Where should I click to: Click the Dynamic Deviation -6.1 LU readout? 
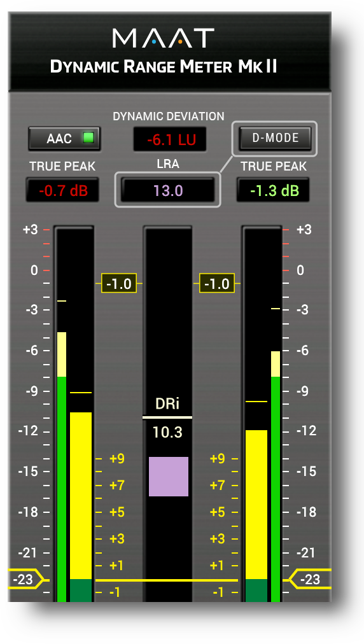point(170,139)
